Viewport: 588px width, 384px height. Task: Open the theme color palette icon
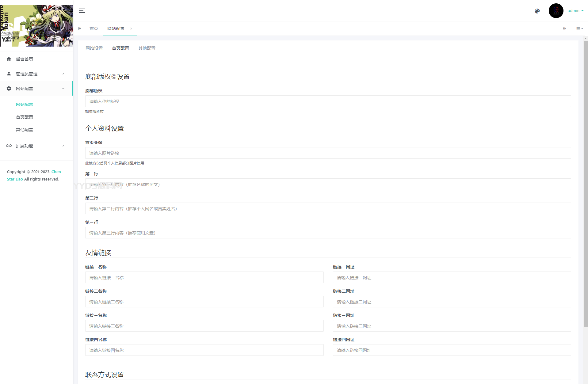pos(537,11)
